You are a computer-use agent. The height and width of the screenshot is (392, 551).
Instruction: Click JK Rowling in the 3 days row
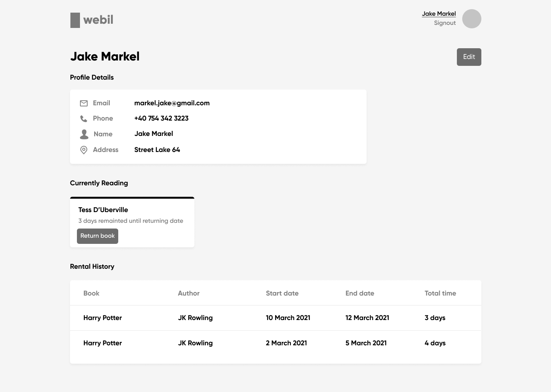[195, 318]
